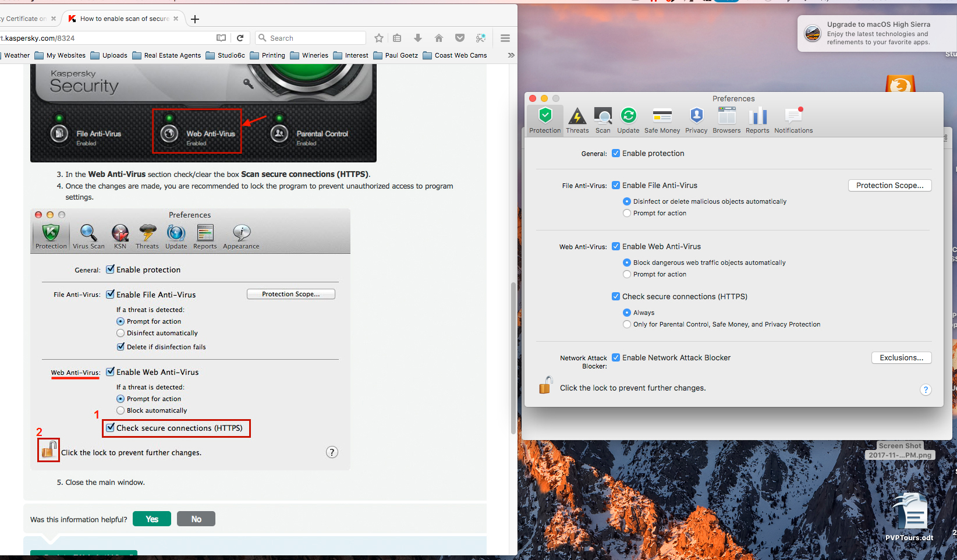The width and height of the screenshot is (957, 560).
Task: Open the Screen Shot PNG file on desktop
Action: [x=901, y=451]
